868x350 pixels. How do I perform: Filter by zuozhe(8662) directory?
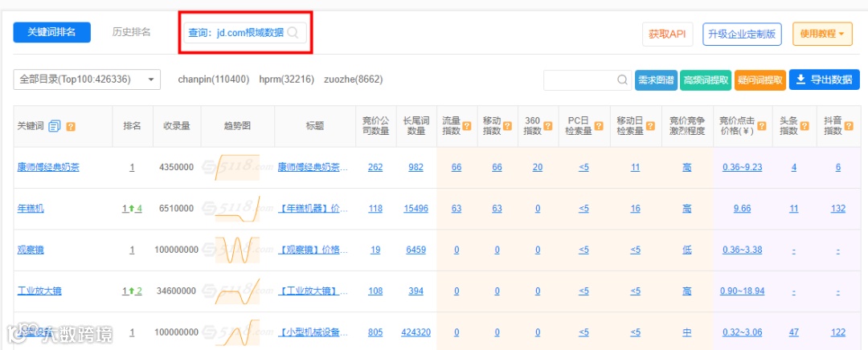[x=353, y=79]
